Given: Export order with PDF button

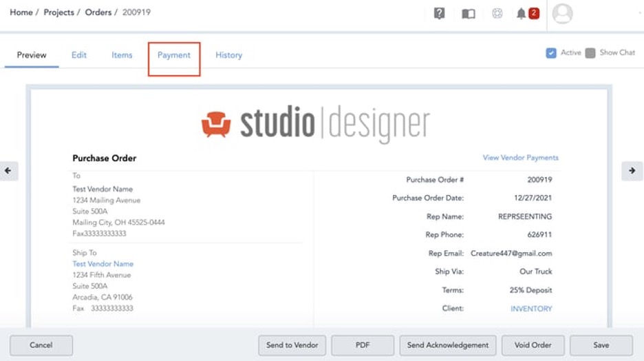Looking at the screenshot, I should [x=363, y=345].
